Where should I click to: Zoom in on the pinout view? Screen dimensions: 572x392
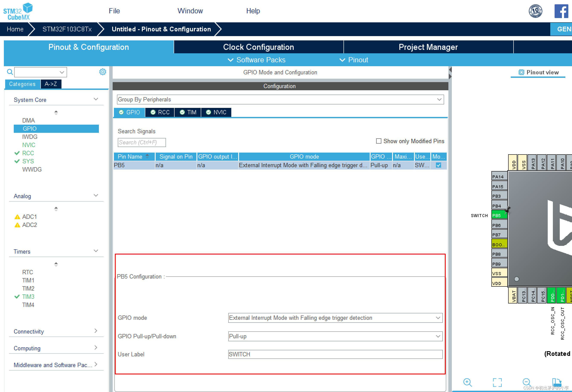(467, 382)
